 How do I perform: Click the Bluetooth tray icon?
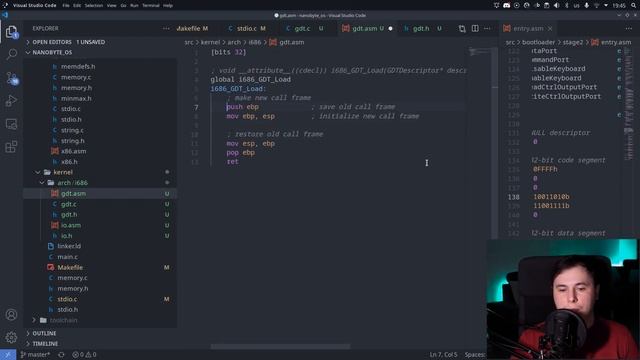pos(567,5)
